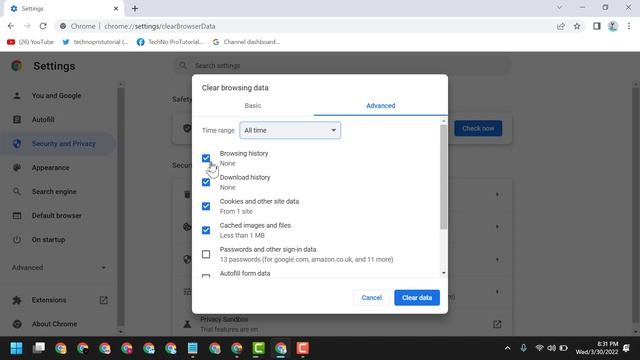The height and width of the screenshot is (360, 640).
Task: Open Search engine settings section
Action: pyautogui.click(x=54, y=191)
